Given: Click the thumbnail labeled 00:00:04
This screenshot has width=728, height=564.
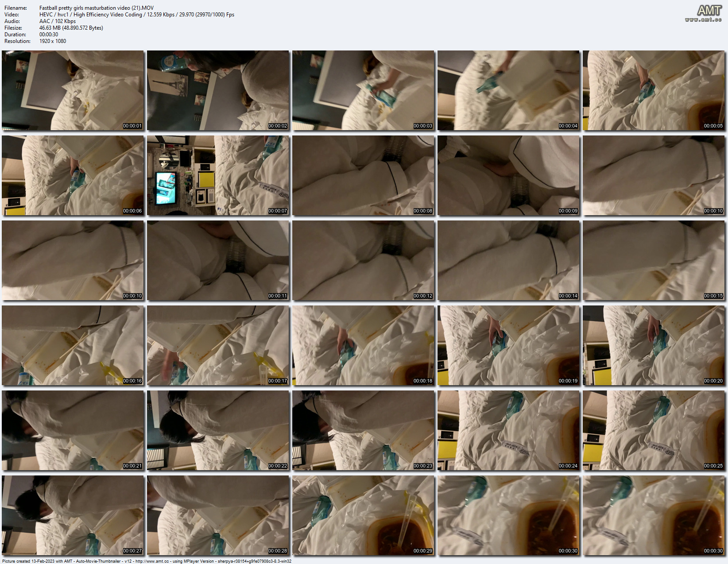Looking at the screenshot, I should (509, 90).
